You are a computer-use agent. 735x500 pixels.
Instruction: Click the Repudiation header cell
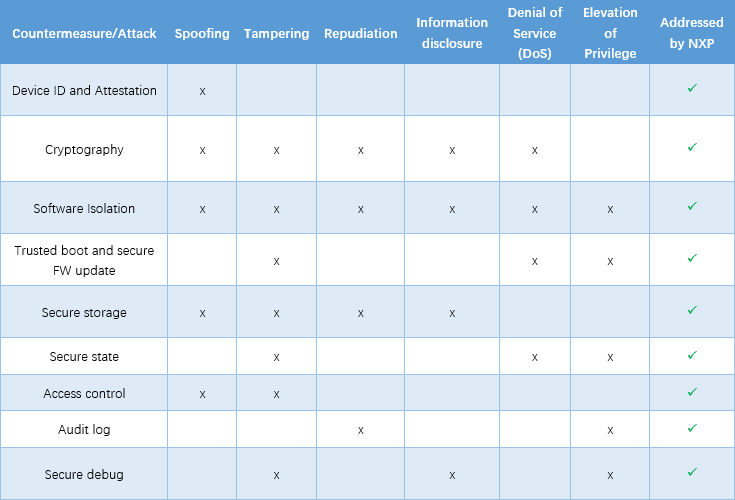click(x=360, y=33)
